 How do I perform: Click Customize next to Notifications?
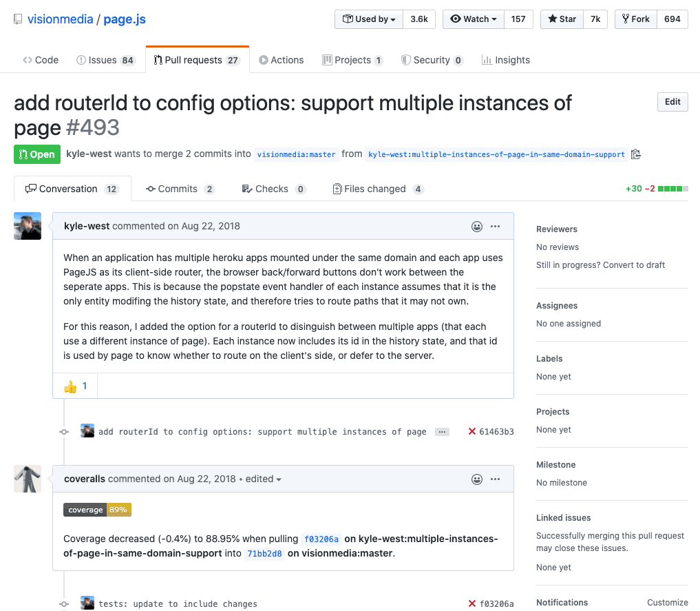668,603
